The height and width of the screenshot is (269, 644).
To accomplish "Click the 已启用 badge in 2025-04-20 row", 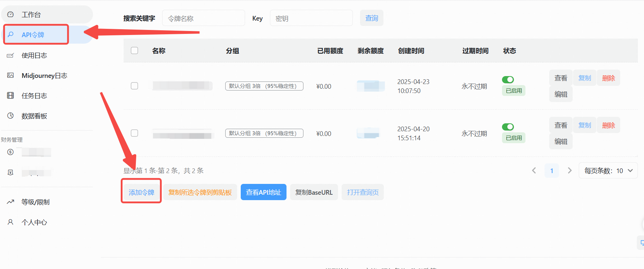I will pos(514,138).
